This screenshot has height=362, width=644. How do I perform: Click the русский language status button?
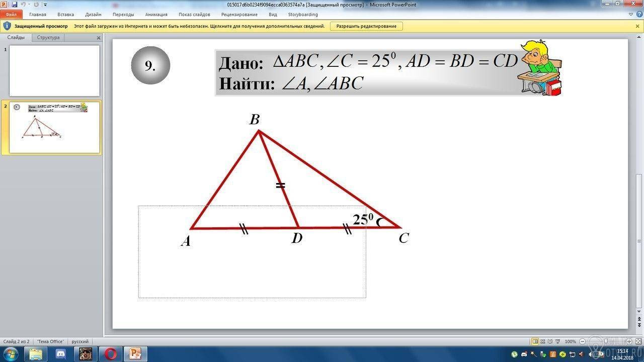click(x=80, y=341)
